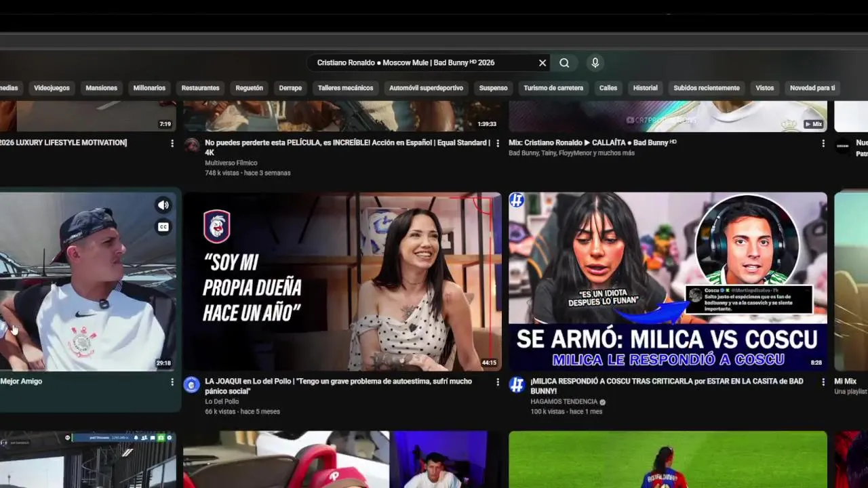
Task: Select the Subidos recientemente chip
Action: (x=707, y=88)
